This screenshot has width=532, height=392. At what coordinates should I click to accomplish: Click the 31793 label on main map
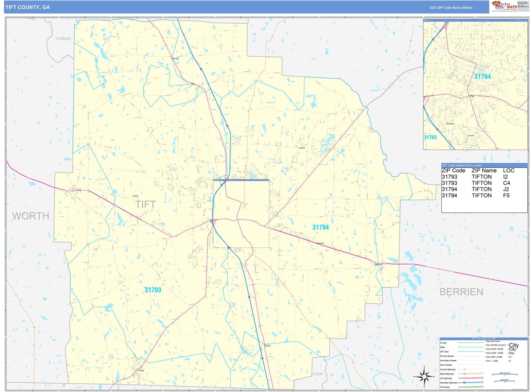[153, 290]
